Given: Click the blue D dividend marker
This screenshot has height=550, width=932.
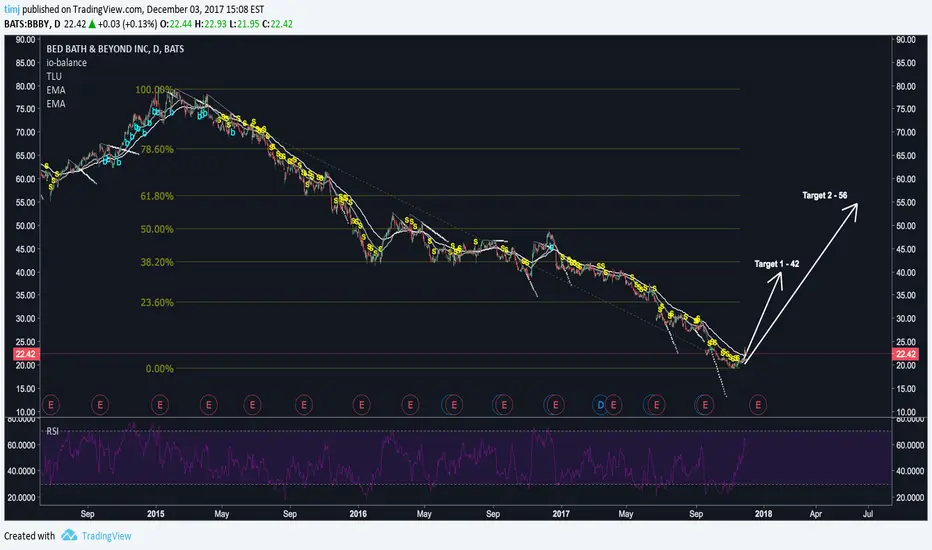Looking at the screenshot, I should pyautogui.click(x=600, y=406).
